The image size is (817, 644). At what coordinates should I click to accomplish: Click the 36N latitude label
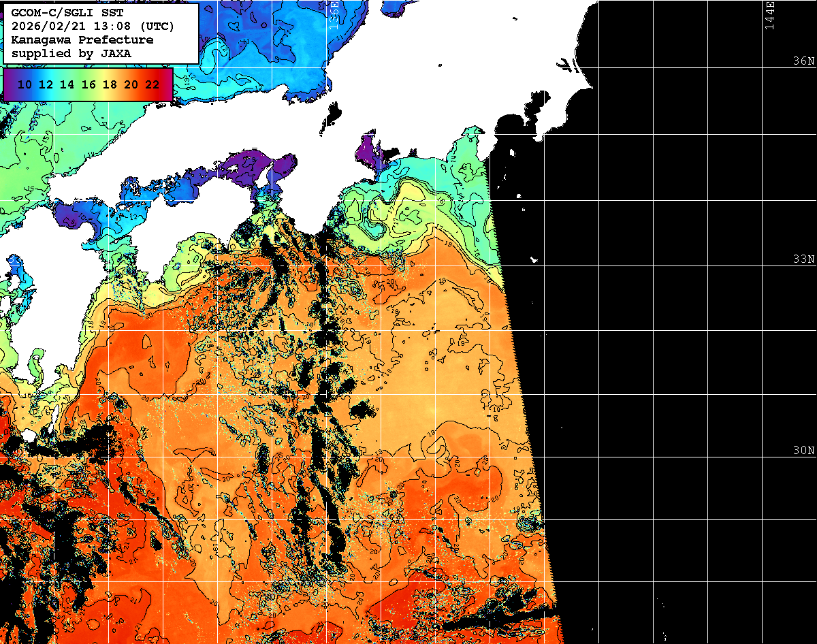(803, 61)
